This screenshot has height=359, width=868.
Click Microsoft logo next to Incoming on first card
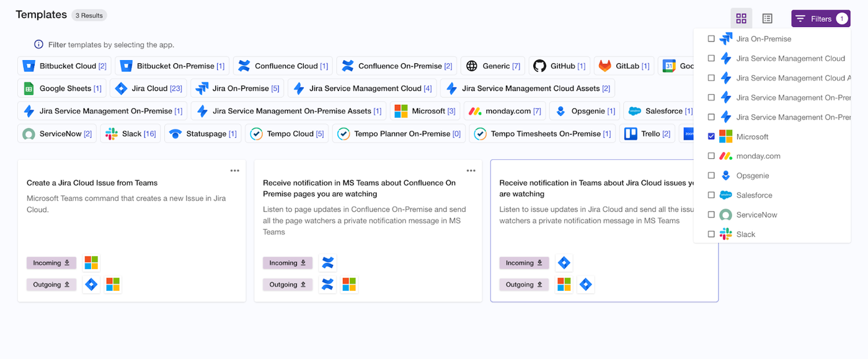91,263
